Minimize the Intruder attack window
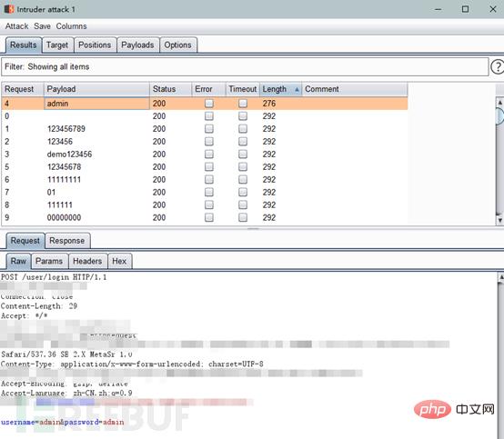Viewport: 504px width, 439px height. [x=438, y=9]
